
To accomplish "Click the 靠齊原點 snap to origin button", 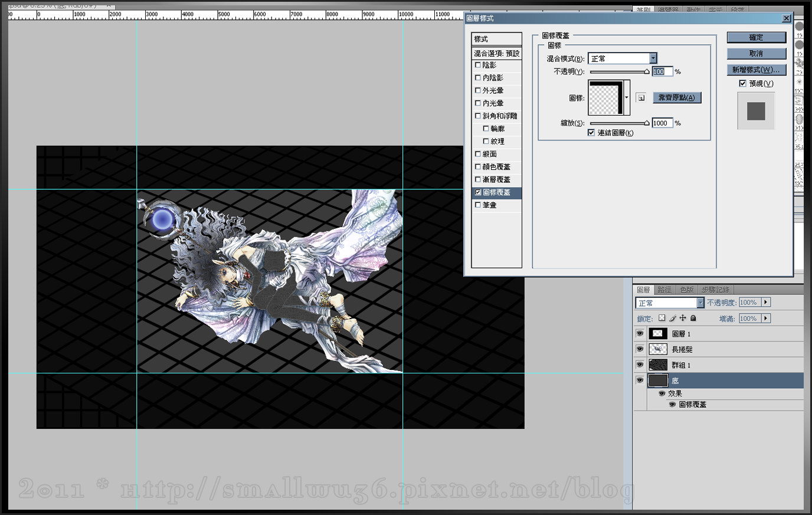I will 676,98.
